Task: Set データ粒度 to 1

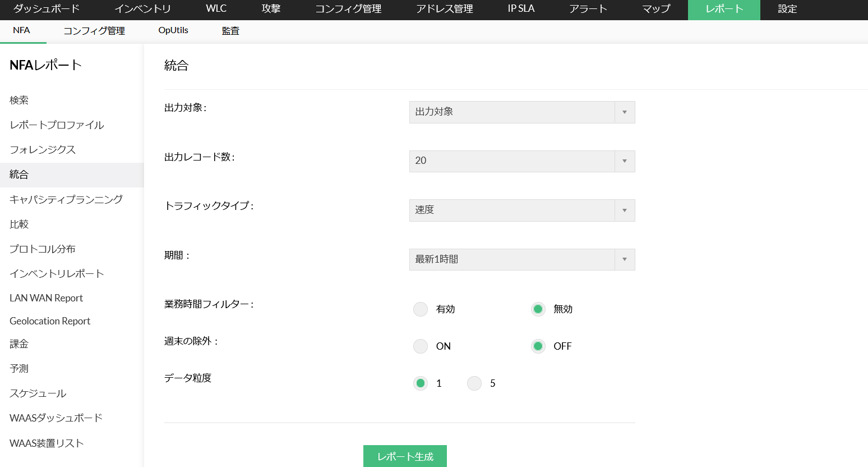Action: click(421, 383)
